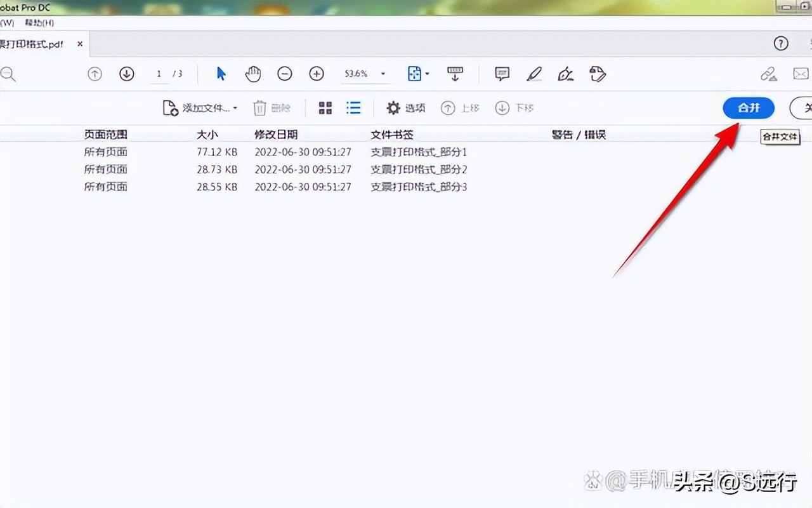
Task: Click the add comment note icon
Action: 502,74
